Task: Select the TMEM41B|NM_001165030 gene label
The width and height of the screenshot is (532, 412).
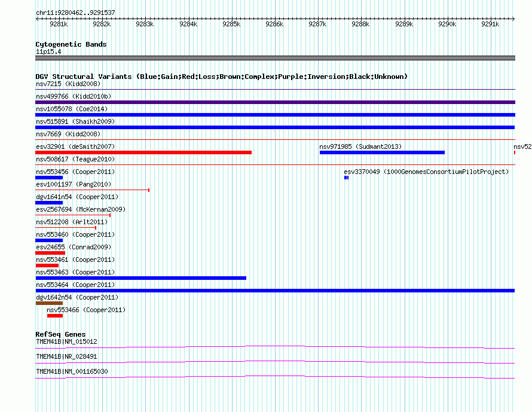Action: [72, 371]
